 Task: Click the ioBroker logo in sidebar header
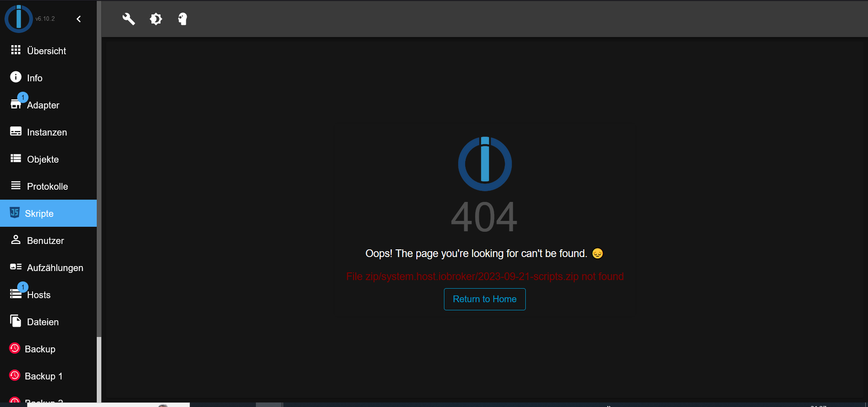[x=19, y=19]
